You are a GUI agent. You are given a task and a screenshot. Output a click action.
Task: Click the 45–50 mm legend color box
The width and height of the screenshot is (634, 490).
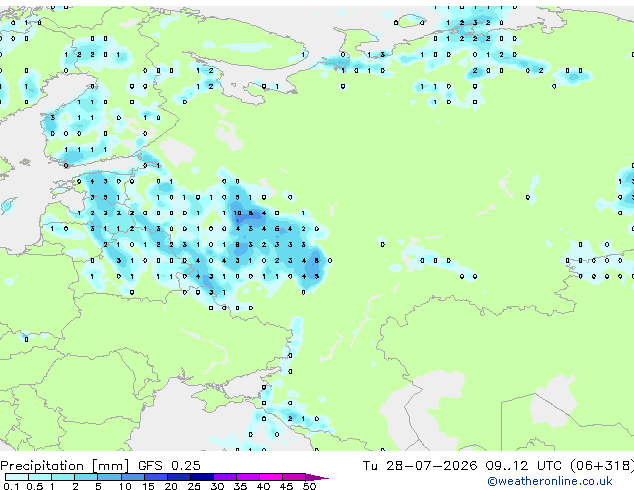point(294,477)
